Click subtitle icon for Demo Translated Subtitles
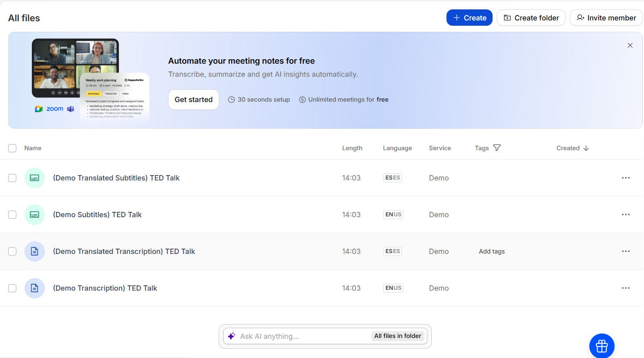Screen dimensions: 644x358 tap(35, 178)
